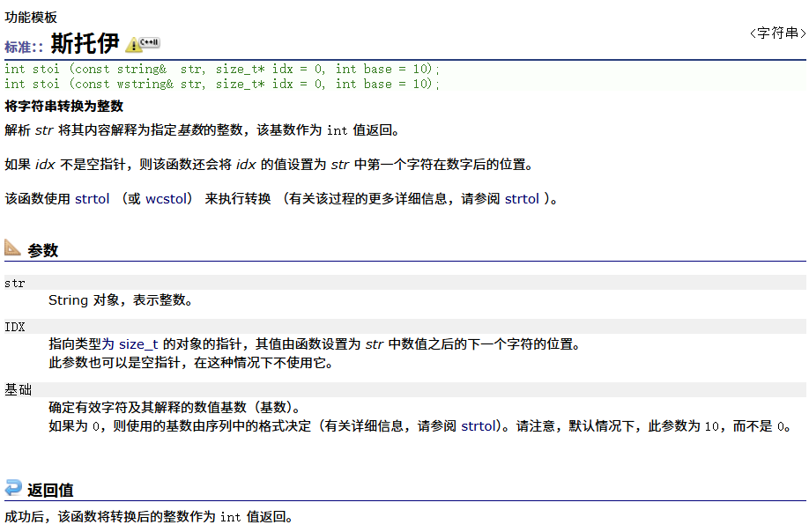Click the 'String 对象，表示整数。' description

tap(121, 300)
